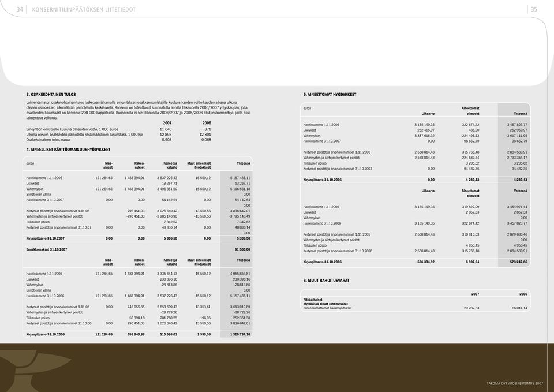Click the value '746 056,85'
Screen dimensions: 554x392
click(x=136, y=307)
